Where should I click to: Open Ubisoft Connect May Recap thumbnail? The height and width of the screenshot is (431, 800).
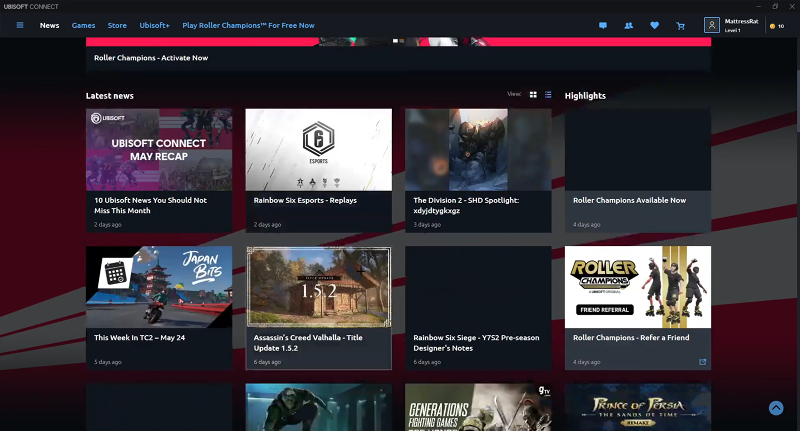[x=159, y=149]
